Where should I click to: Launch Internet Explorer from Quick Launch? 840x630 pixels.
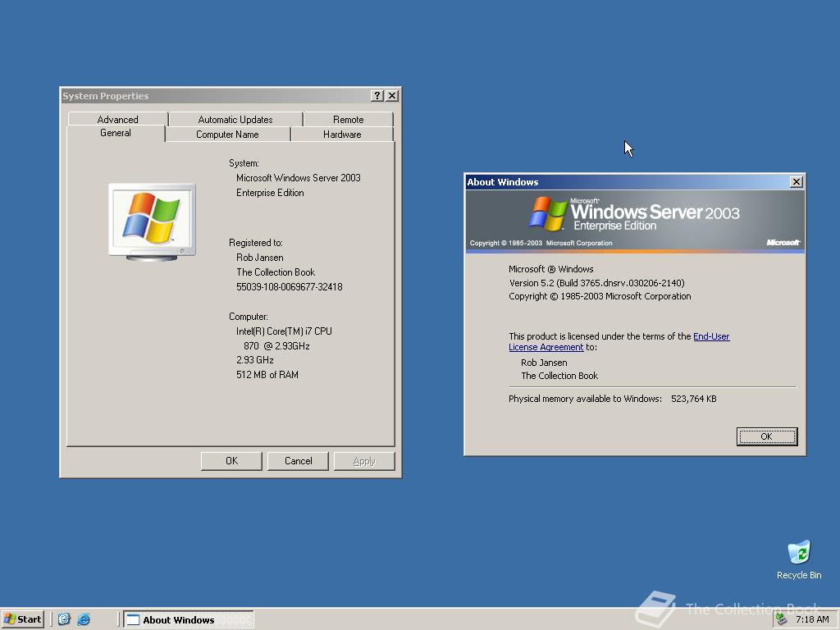84,619
